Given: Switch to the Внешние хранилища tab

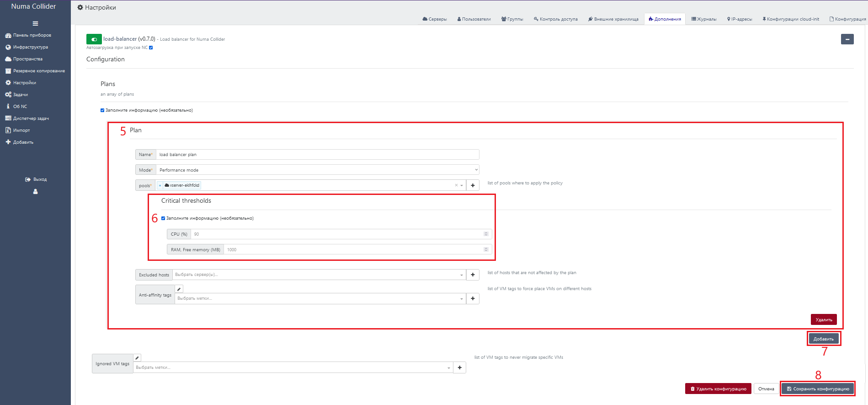Looking at the screenshot, I should (613, 19).
